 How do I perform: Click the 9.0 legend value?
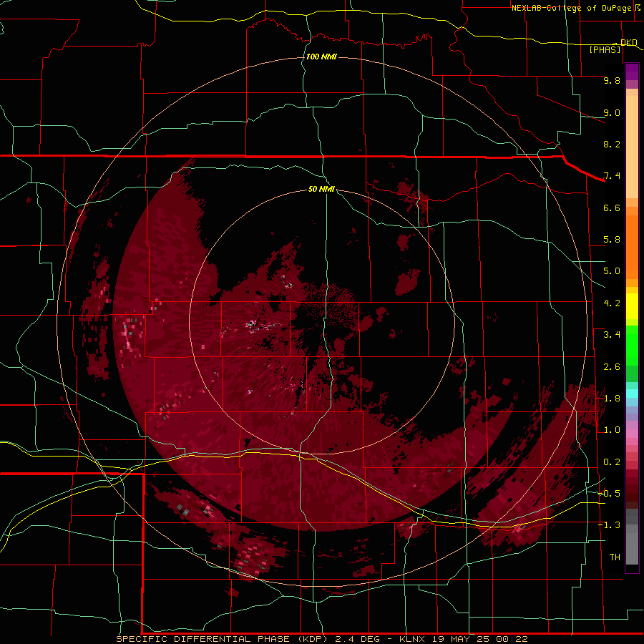pos(612,112)
